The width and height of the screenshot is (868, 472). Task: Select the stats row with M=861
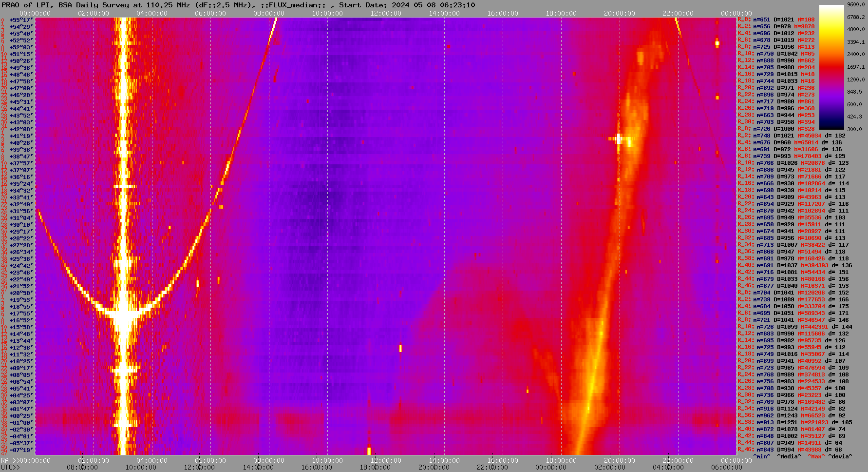pos(776,102)
